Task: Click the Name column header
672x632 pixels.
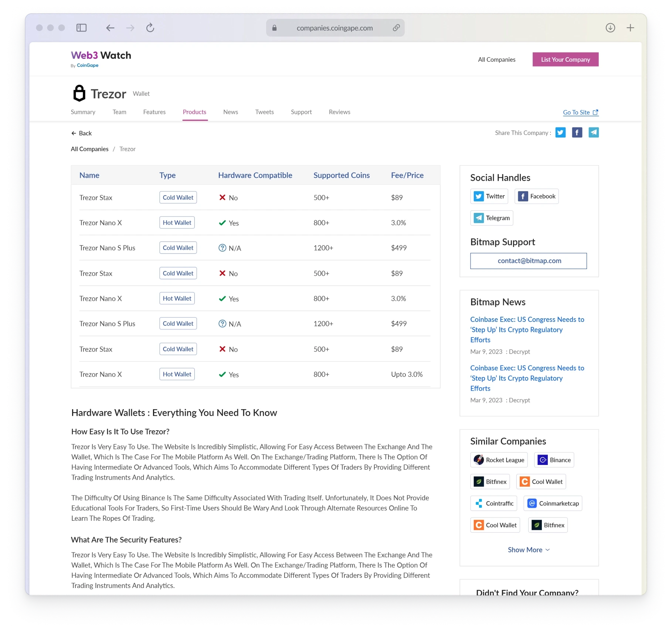Action: pos(89,175)
